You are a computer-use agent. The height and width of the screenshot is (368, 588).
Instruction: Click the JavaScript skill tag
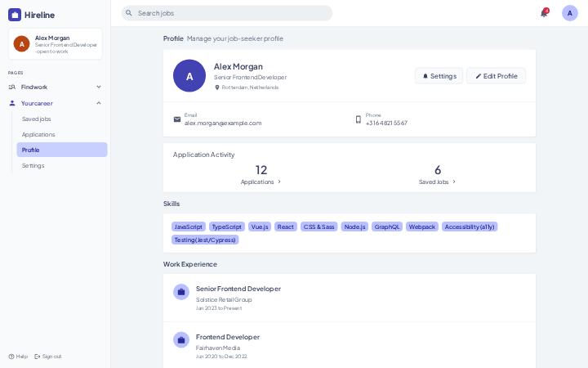coord(189,227)
